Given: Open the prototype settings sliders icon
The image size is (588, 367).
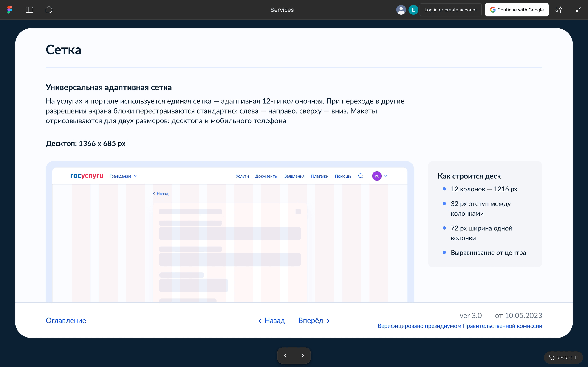Looking at the screenshot, I should [x=559, y=10].
